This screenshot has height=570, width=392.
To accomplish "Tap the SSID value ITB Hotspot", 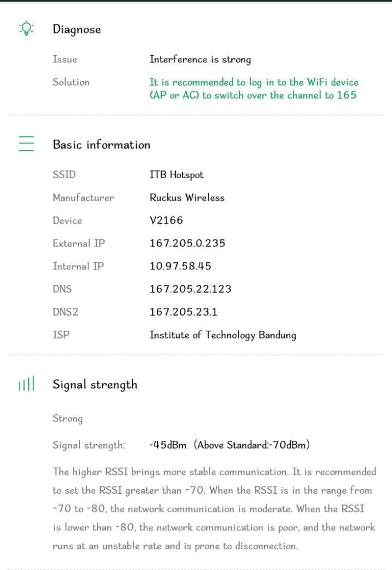I will tap(177, 175).
